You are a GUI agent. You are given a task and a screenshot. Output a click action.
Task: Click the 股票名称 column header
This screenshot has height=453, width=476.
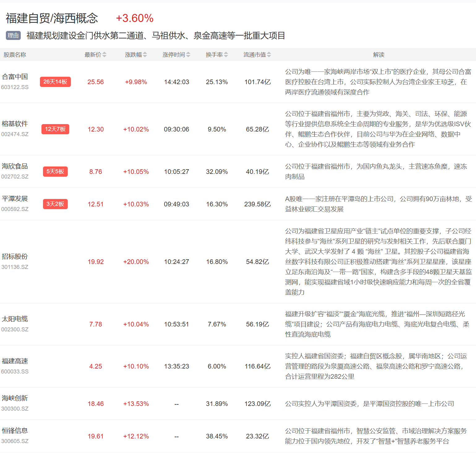click(x=15, y=55)
